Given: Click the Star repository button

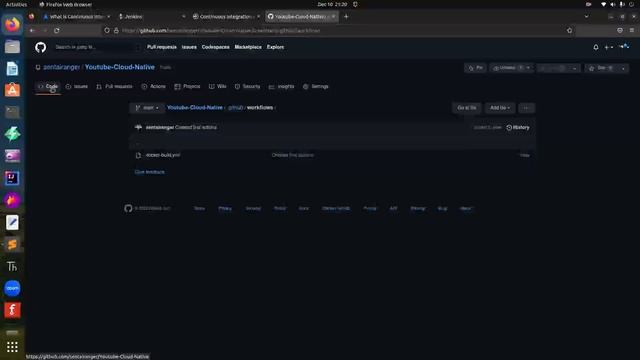Looking at the screenshot, I should tap(602, 68).
